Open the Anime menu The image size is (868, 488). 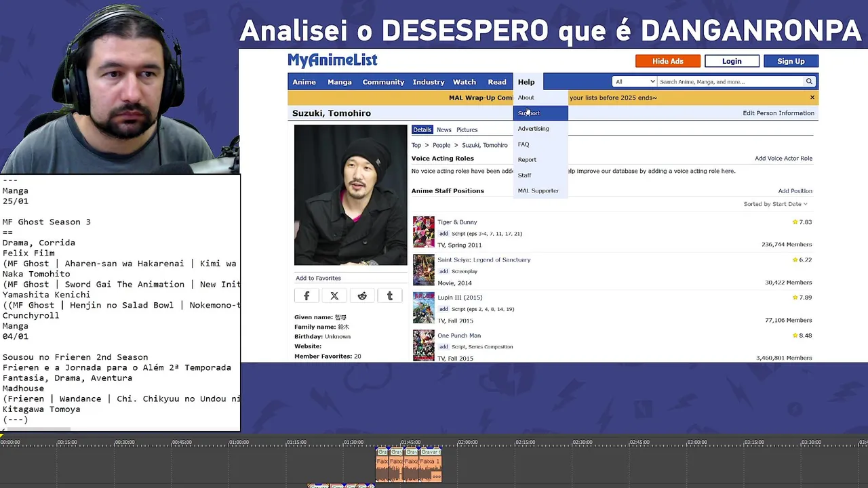coord(304,82)
